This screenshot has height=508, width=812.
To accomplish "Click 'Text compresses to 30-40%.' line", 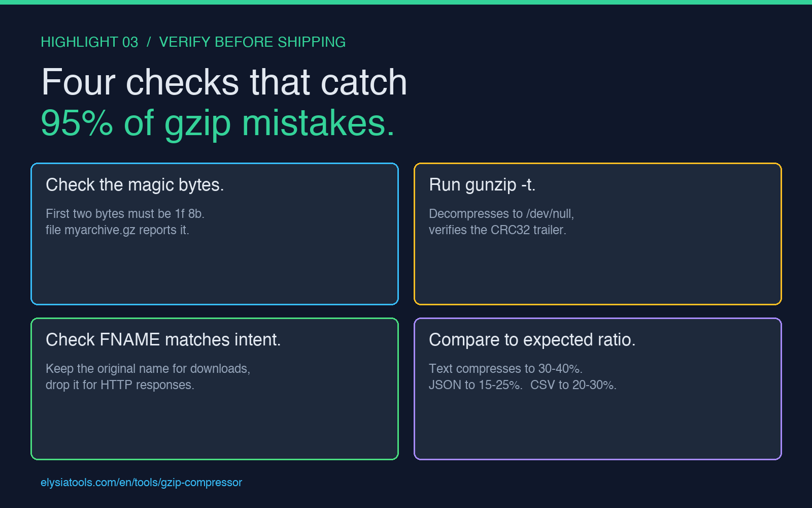I will coord(505,369).
